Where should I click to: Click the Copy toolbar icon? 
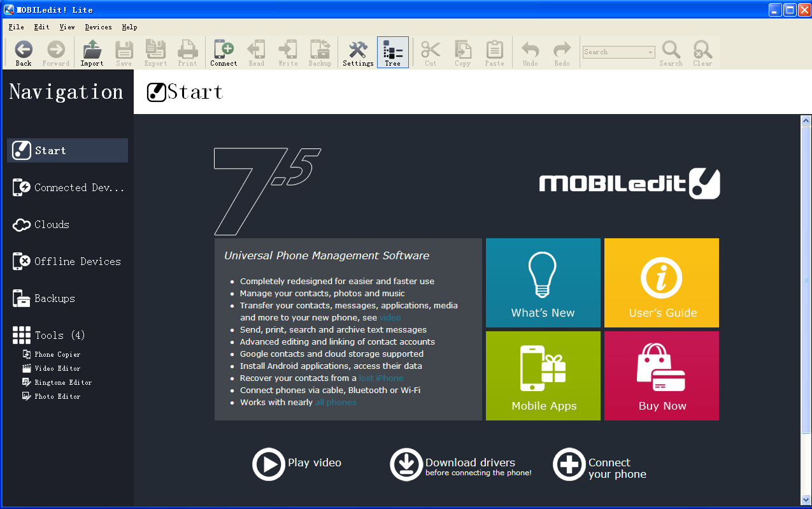pos(463,53)
